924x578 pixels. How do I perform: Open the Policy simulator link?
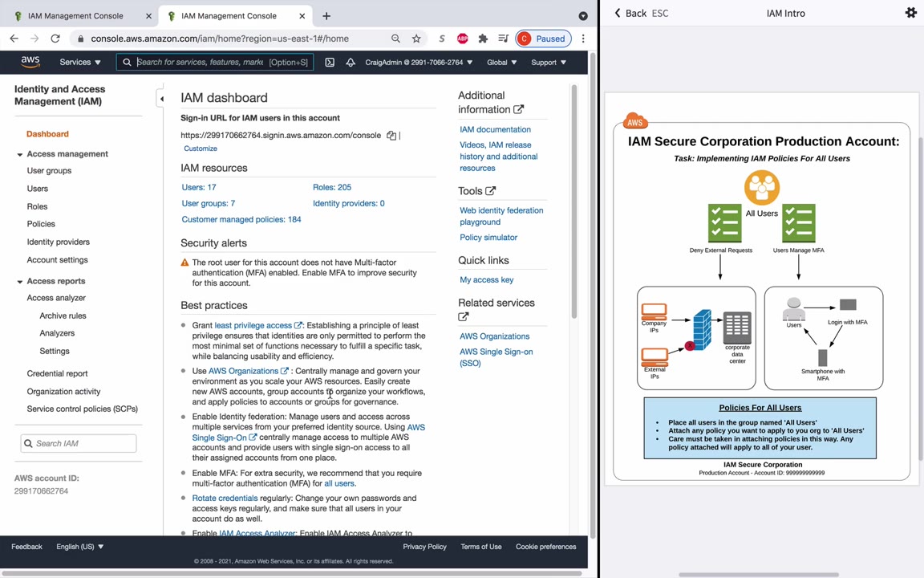point(488,237)
